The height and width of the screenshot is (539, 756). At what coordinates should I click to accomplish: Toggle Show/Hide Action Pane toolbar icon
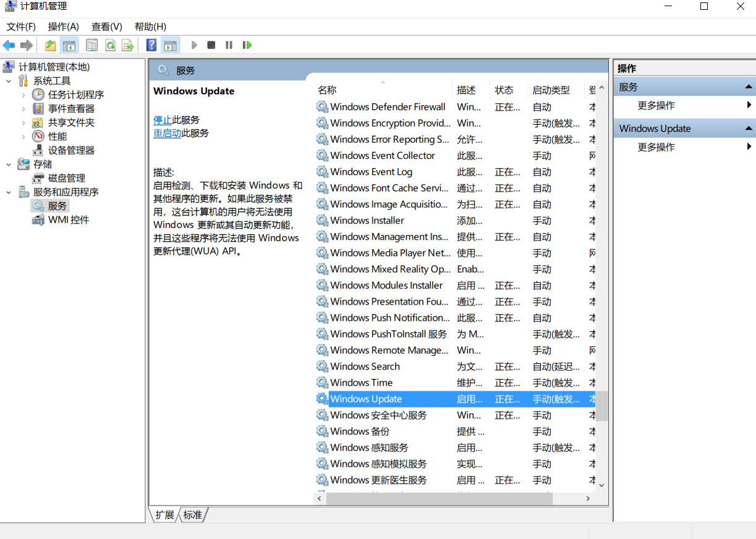coord(170,45)
